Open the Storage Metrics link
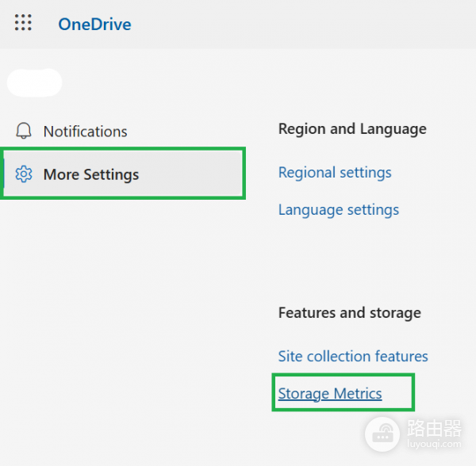Image resolution: width=476 pixels, height=466 pixels. (x=330, y=394)
